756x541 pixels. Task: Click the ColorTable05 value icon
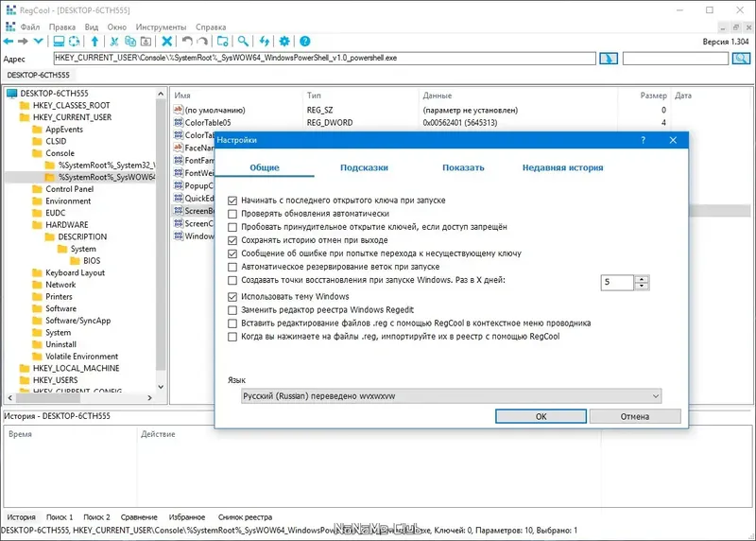(x=179, y=123)
